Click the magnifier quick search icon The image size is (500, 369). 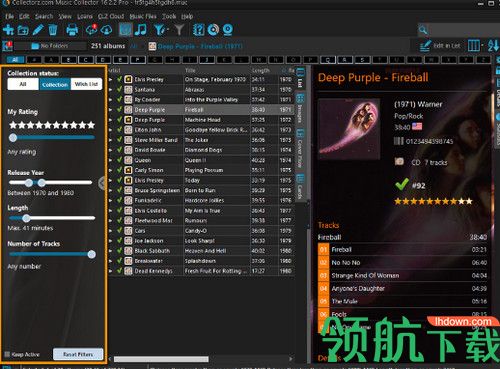click(x=423, y=30)
